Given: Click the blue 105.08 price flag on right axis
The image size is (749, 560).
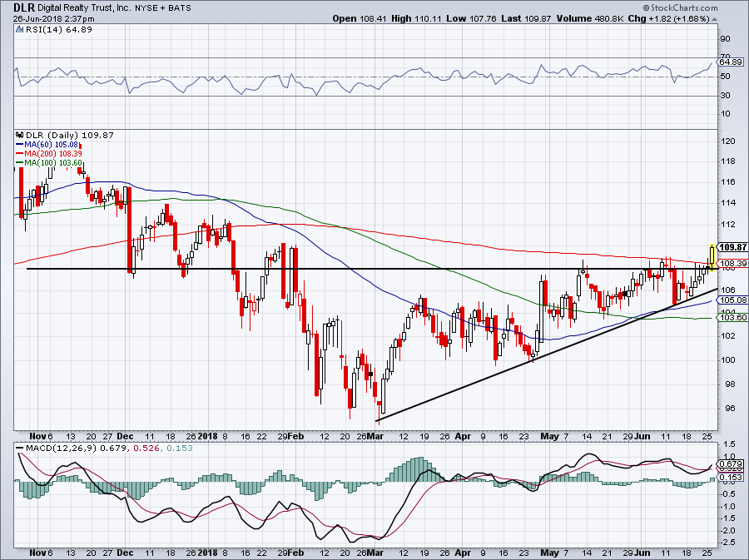Looking at the screenshot, I should pyautogui.click(x=732, y=300).
